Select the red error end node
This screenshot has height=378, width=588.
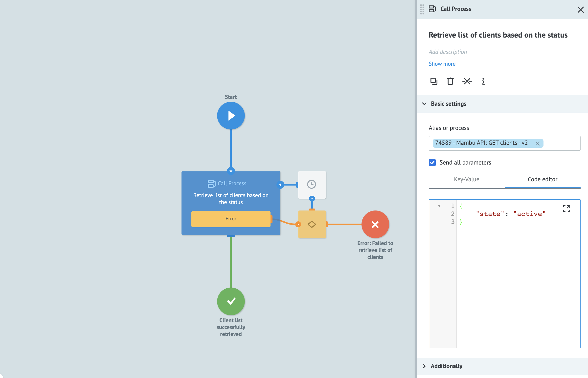[x=375, y=224]
